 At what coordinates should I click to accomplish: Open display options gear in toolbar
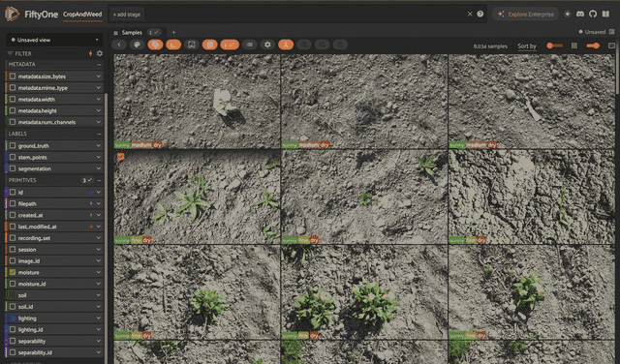267,45
